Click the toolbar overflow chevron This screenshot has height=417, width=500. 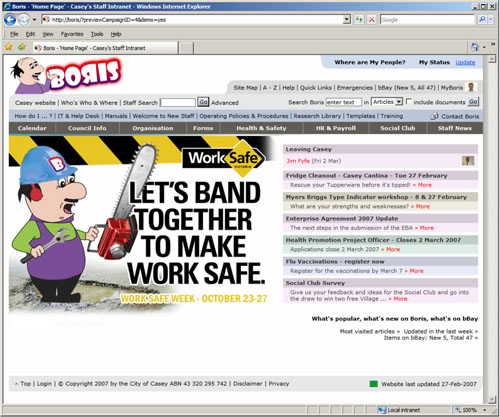point(493,44)
